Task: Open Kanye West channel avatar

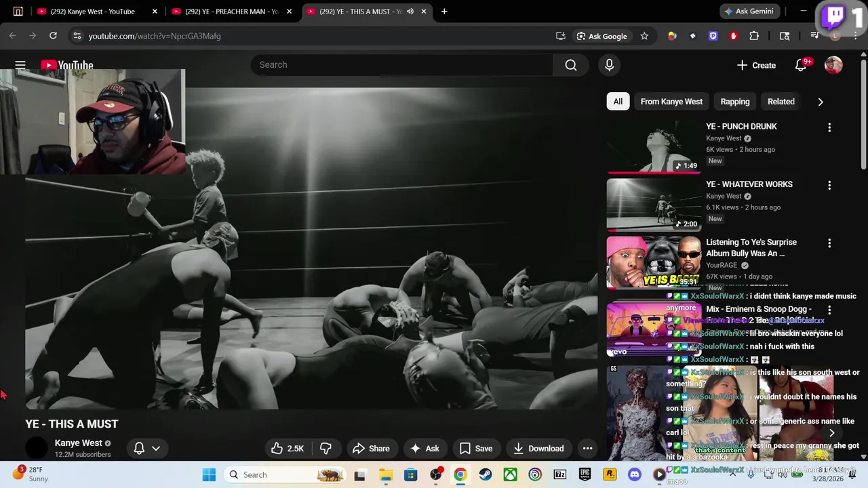Action: coord(37,448)
